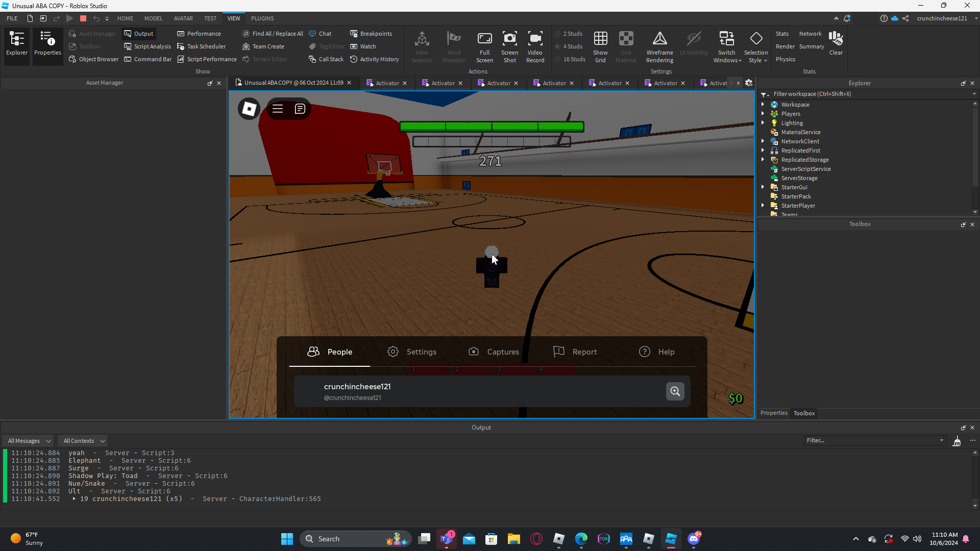Select the 2 Studs radio option
Image resolution: width=980 pixels, height=551 pixels.
tap(558, 34)
